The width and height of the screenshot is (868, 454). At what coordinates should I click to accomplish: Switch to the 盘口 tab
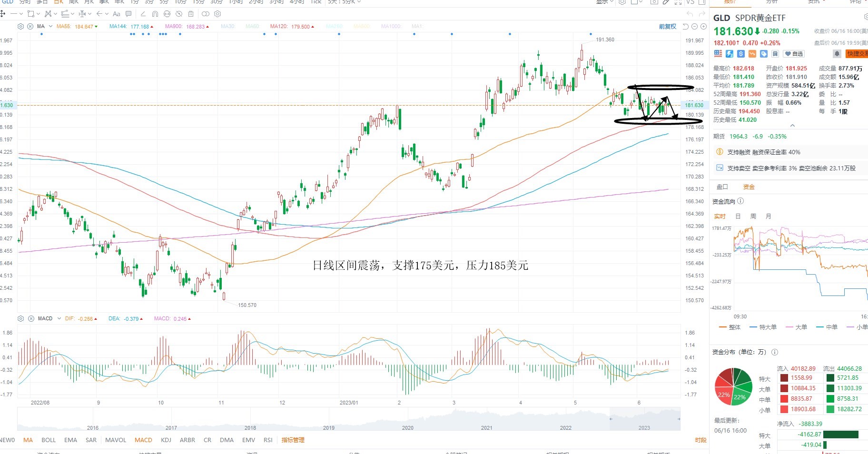point(722,187)
